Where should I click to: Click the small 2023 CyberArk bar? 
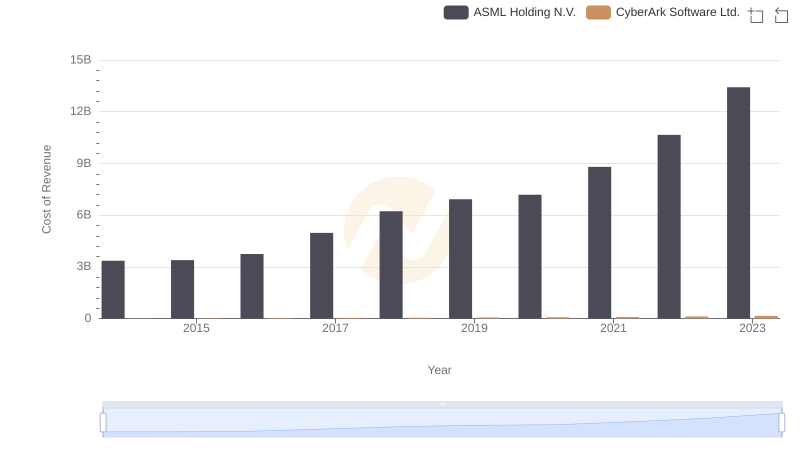[766, 317]
